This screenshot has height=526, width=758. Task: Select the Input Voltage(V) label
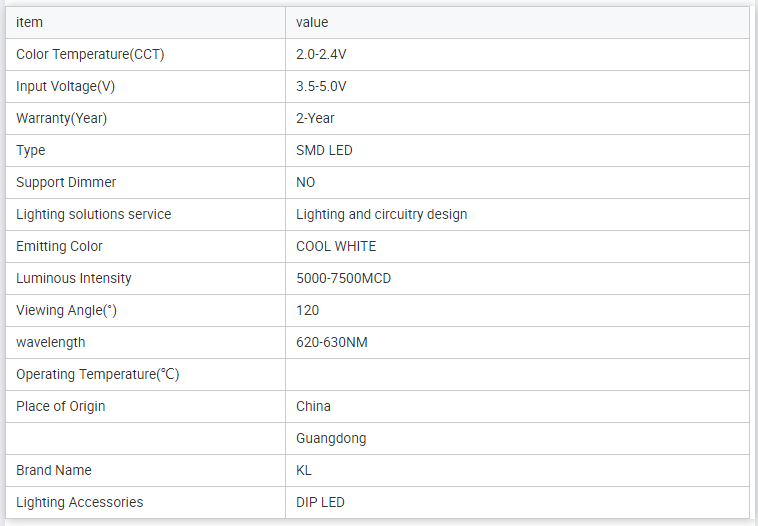65,86
